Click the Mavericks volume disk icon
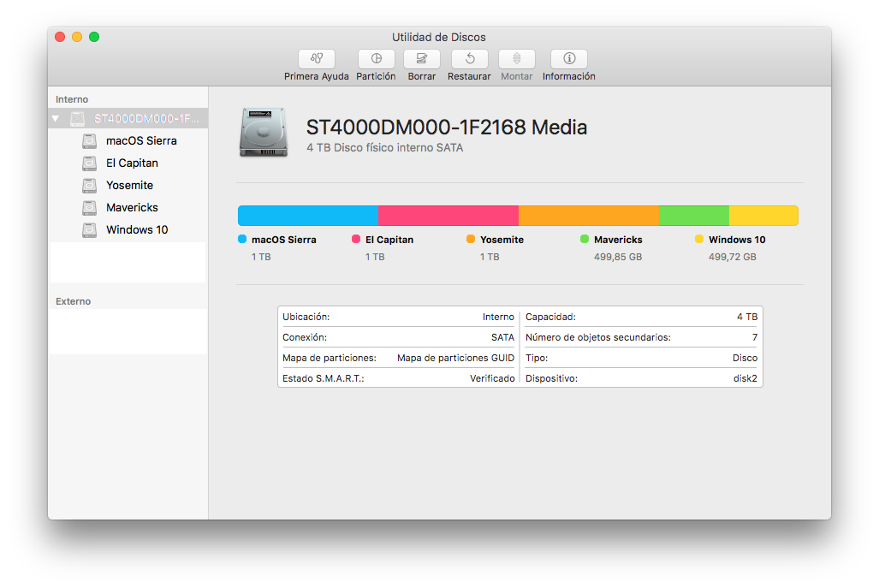The width and height of the screenshot is (879, 588). [x=89, y=207]
